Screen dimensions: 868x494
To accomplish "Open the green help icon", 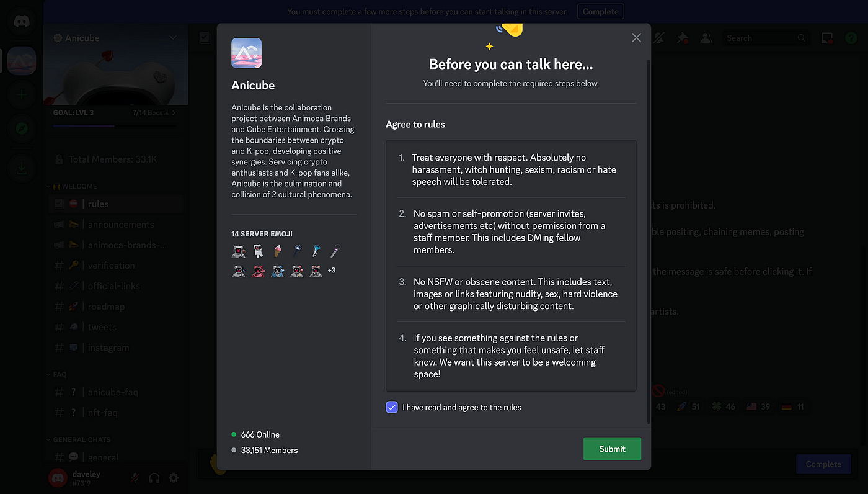I will (851, 38).
